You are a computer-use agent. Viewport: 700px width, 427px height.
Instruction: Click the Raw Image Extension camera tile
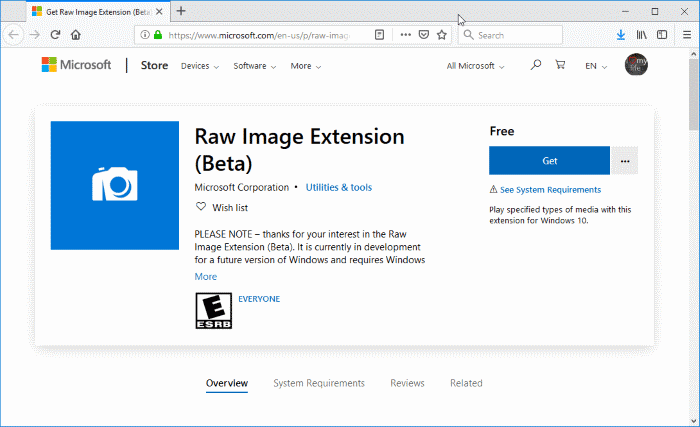115,185
